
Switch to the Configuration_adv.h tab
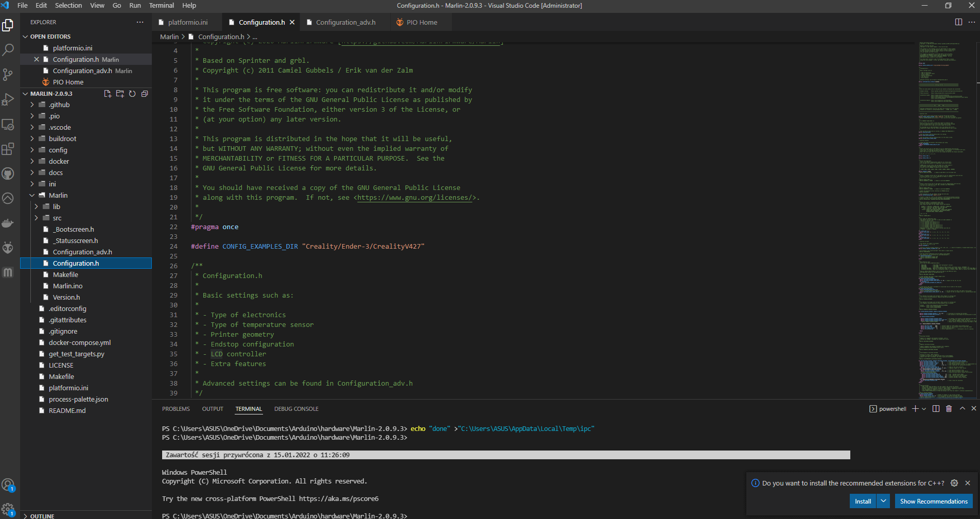345,22
